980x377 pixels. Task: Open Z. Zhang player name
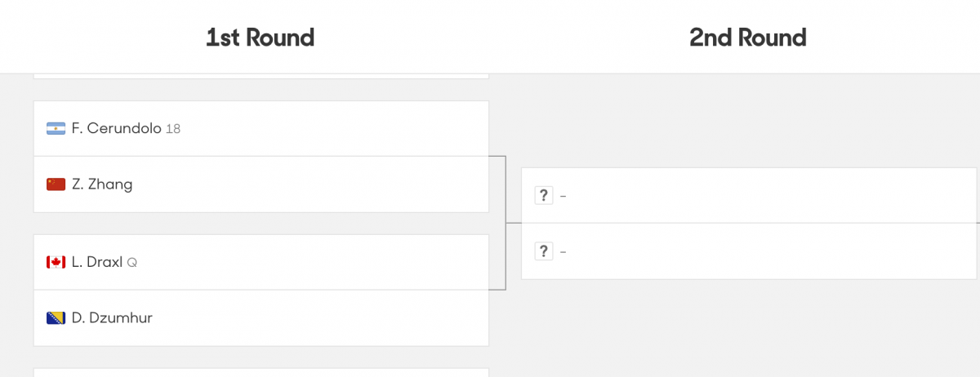point(102,184)
